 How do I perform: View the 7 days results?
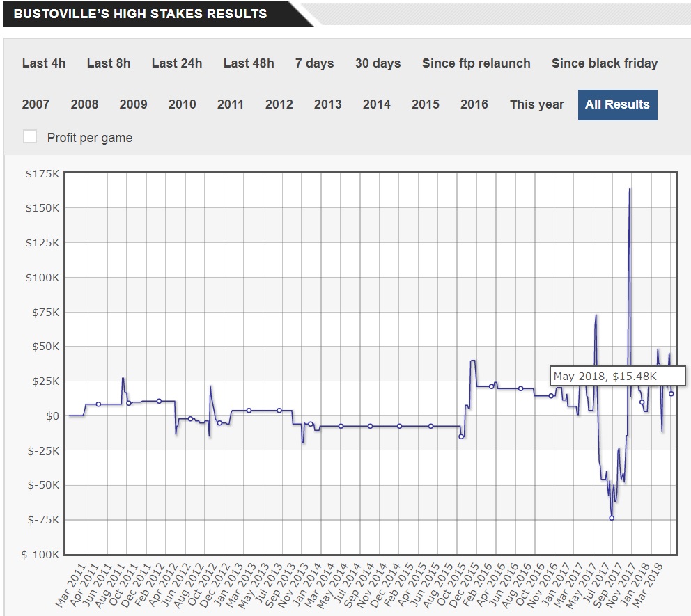click(x=314, y=63)
